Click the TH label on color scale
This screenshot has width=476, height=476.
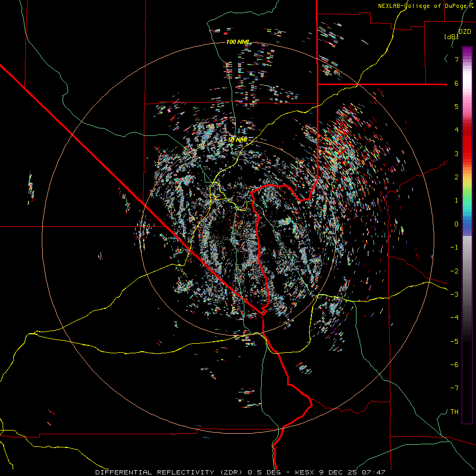coord(454,412)
